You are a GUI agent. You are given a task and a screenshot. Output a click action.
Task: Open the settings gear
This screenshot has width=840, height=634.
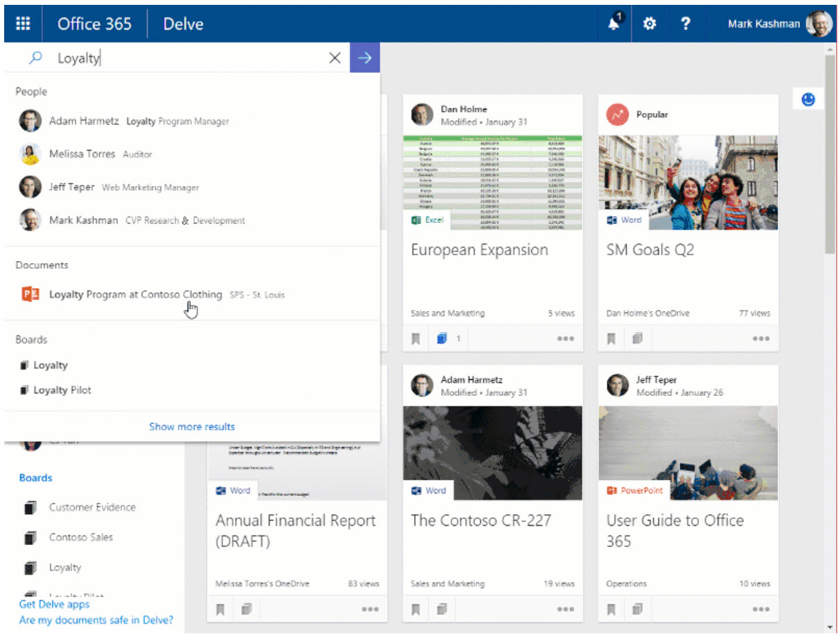[x=649, y=24]
